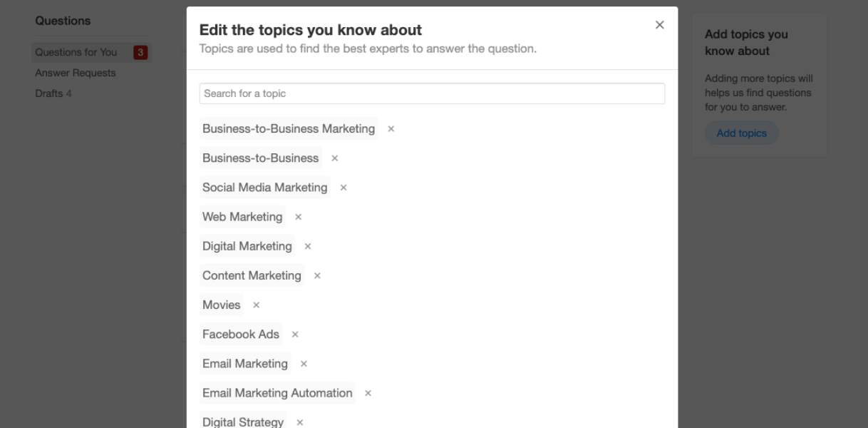Click the Movies topic label
The width and height of the screenshot is (868, 428).
point(222,305)
